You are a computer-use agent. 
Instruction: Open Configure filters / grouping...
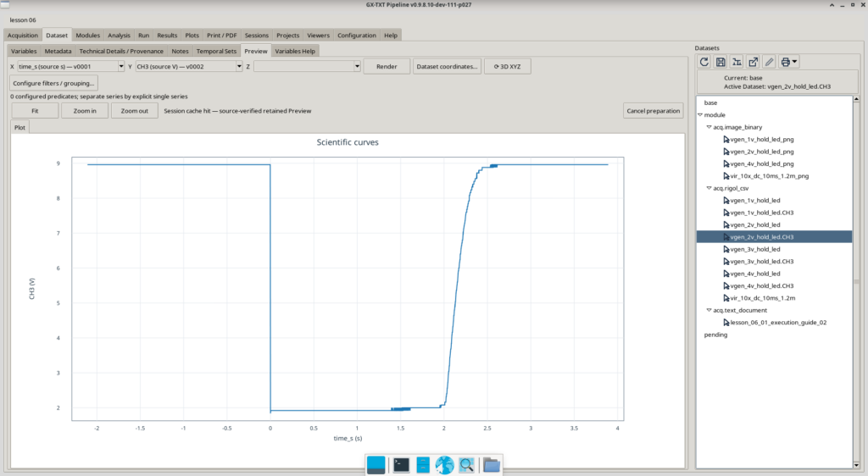point(53,83)
